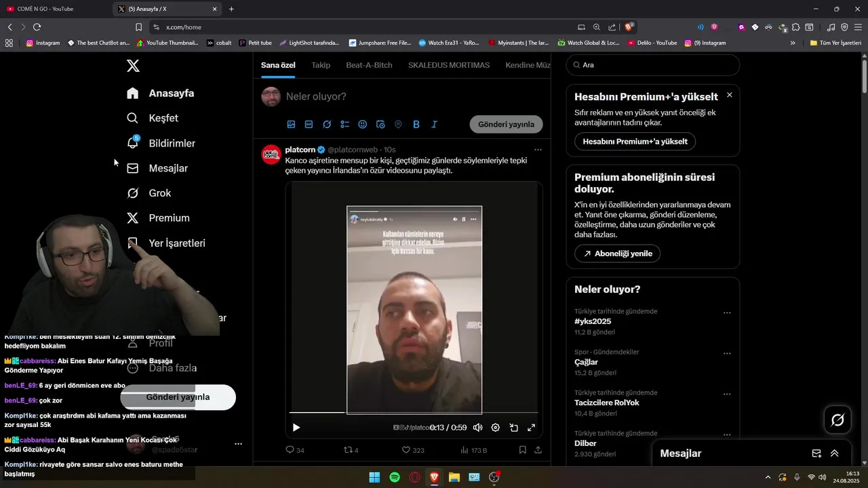Open the floating Grok button
868x488 pixels.
837,420
